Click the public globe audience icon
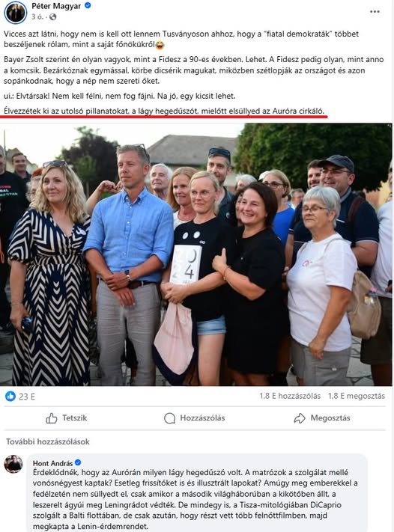 pos(52,16)
